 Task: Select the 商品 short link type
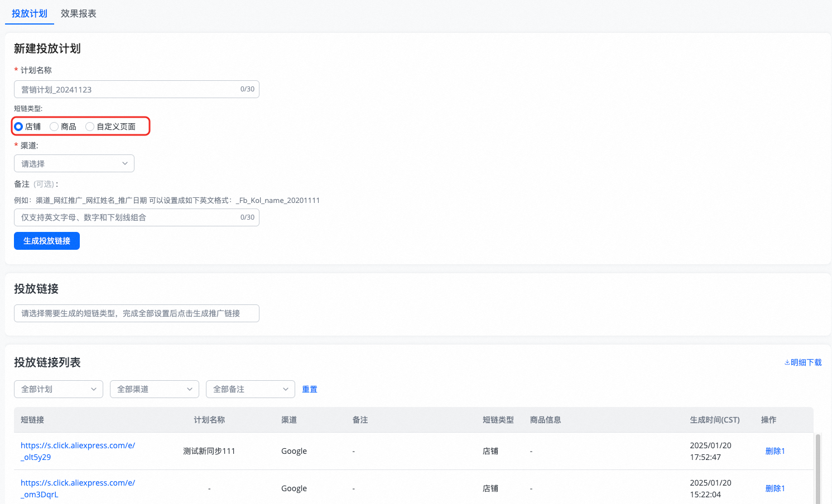[x=54, y=127]
